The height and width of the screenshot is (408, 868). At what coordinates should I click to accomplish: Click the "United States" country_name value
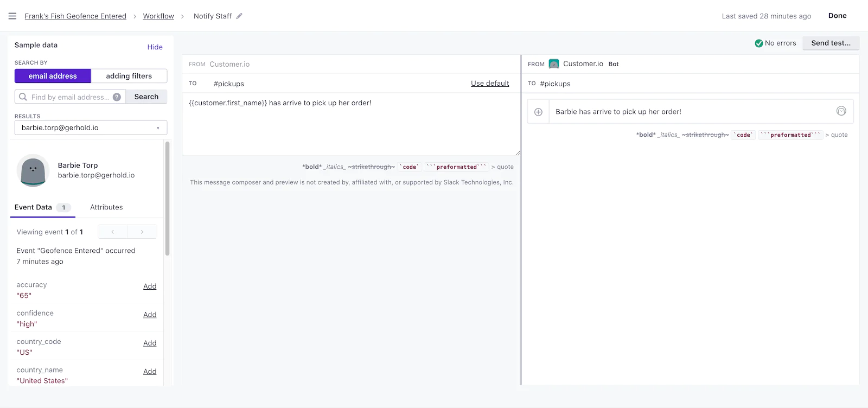(x=42, y=381)
